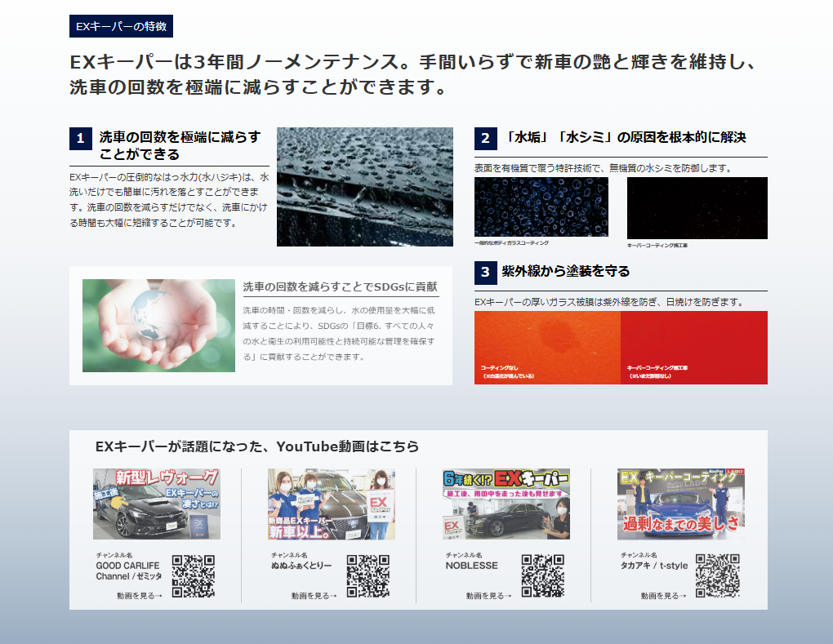
Task: Click the water beading car surface photo
Action: click(x=364, y=187)
